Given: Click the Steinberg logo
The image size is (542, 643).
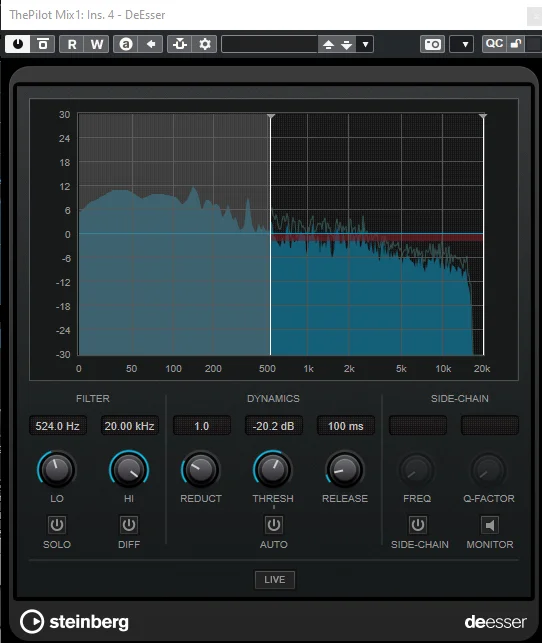Looking at the screenshot, I should click(x=74, y=622).
